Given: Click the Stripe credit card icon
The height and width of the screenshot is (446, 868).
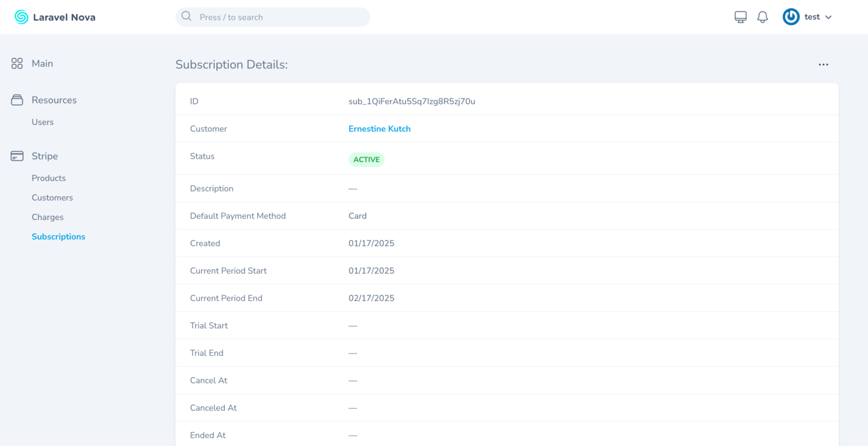Looking at the screenshot, I should (x=17, y=156).
